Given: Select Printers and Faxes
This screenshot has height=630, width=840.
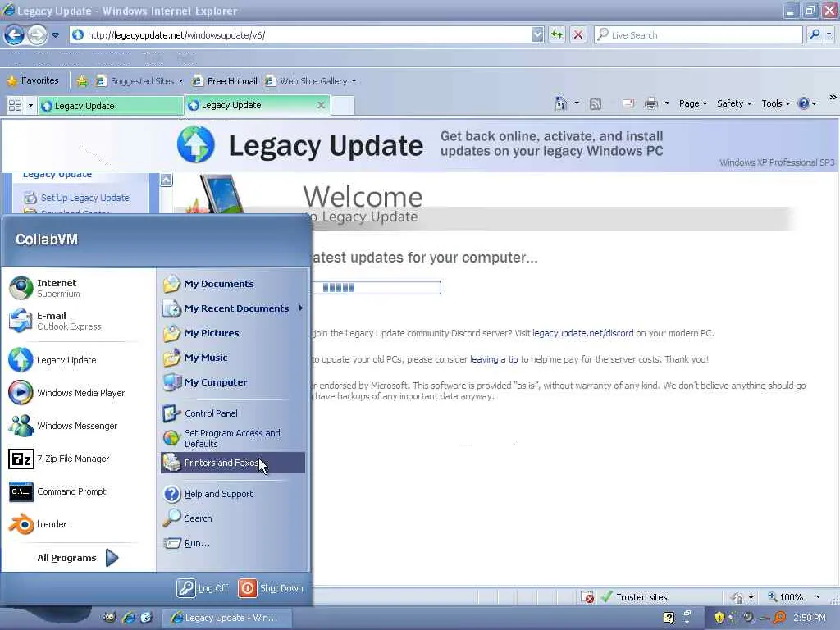Looking at the screenshot, I should coord(234,463).
